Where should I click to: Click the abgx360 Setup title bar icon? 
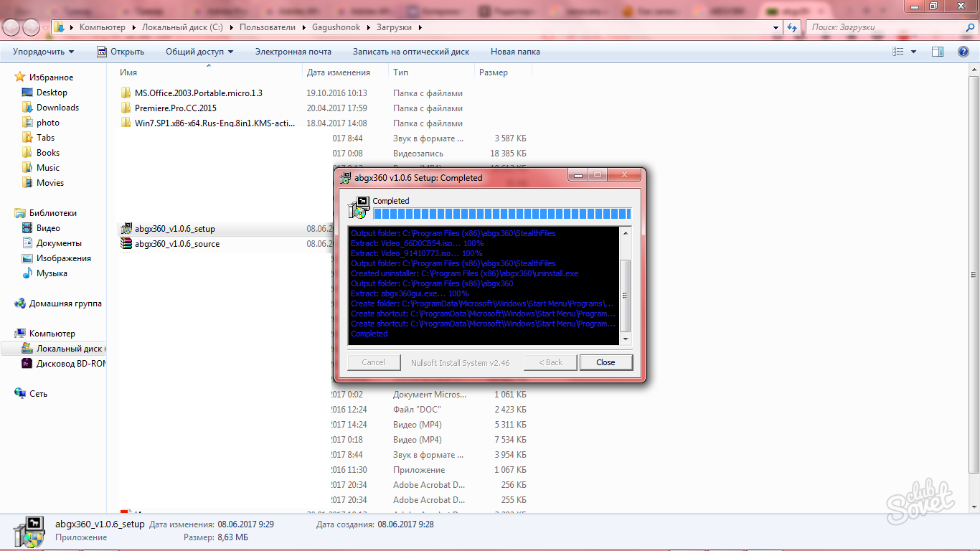(345, 177)
